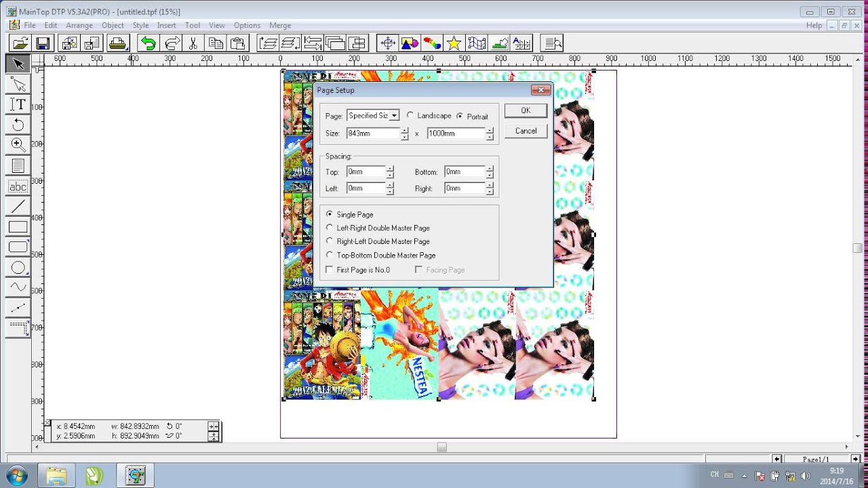Click the Redo arrow icon

[171, 43]
